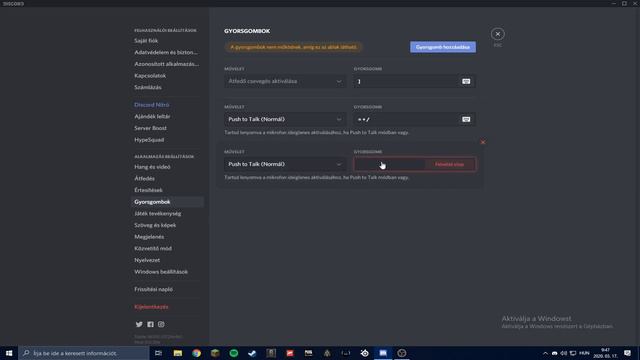Open Azonosított alkalmazás... settings
640x360 pixels.
pos(167,64)
